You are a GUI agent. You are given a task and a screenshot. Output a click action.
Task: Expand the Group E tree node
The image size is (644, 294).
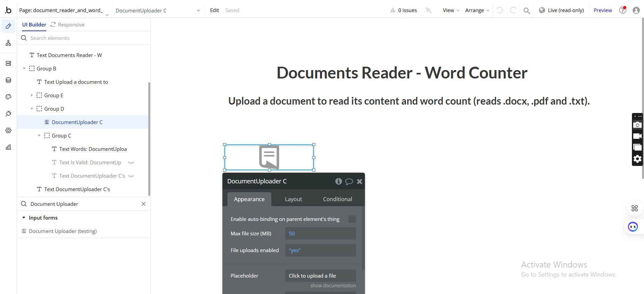pos(32,96)
